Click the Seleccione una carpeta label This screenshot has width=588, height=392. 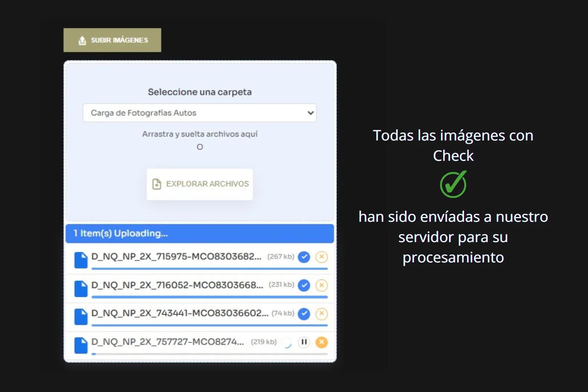coord(200,92)
